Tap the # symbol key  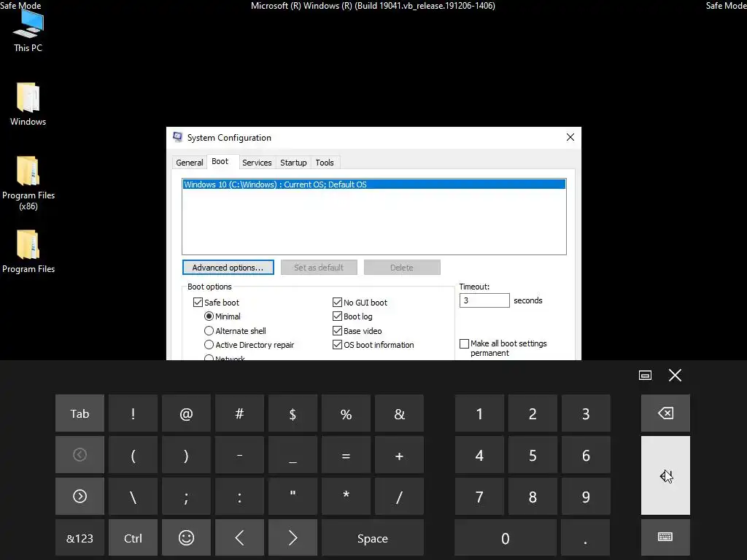click(x=239, y=413)
